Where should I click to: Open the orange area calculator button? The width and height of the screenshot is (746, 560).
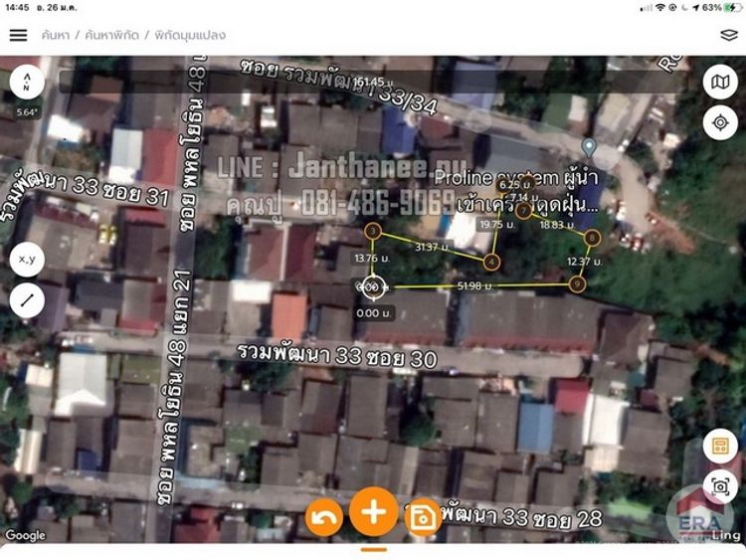click(x=719, y=447)
